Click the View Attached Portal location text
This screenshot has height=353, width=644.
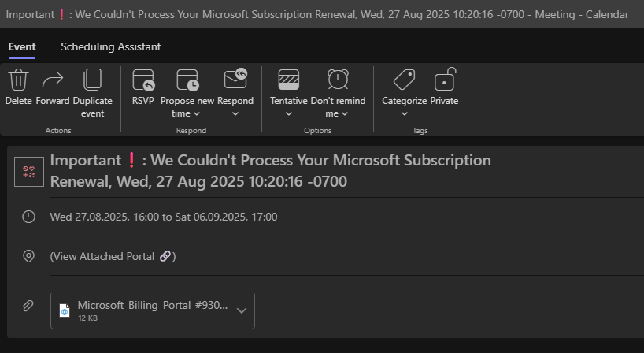[x=113, y=256]
